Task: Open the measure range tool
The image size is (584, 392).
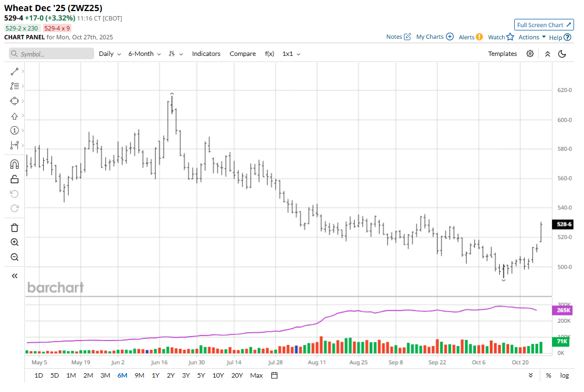Action: coord(14,145)
